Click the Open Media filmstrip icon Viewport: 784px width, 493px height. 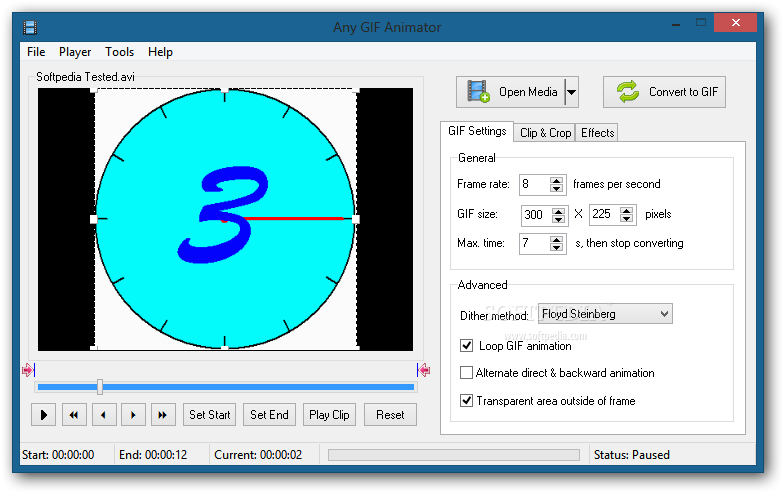(478, 92)
